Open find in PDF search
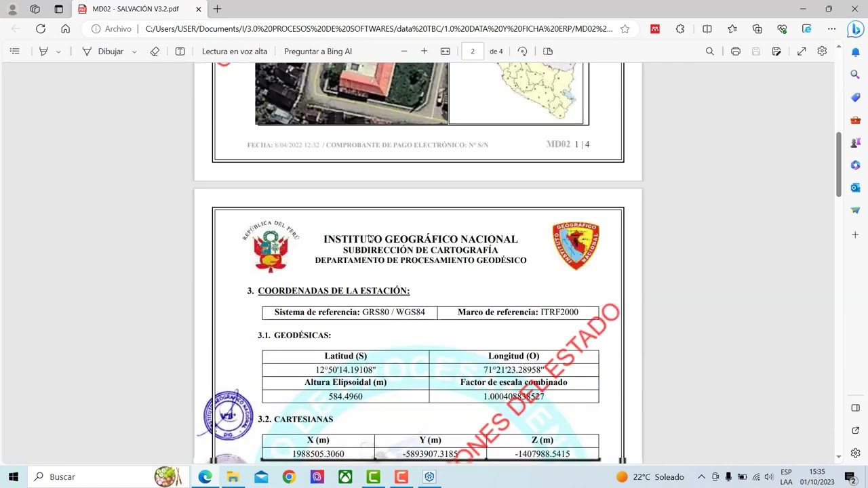 pos(710,52)
